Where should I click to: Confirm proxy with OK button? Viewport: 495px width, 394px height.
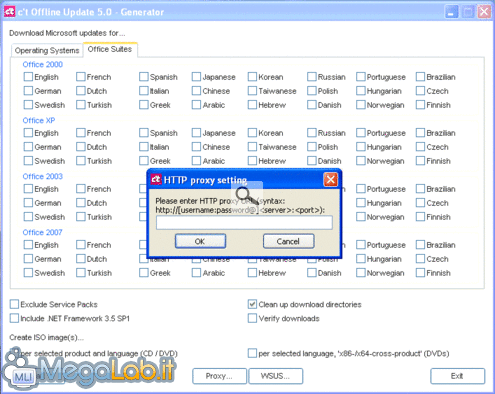[200, 241]
